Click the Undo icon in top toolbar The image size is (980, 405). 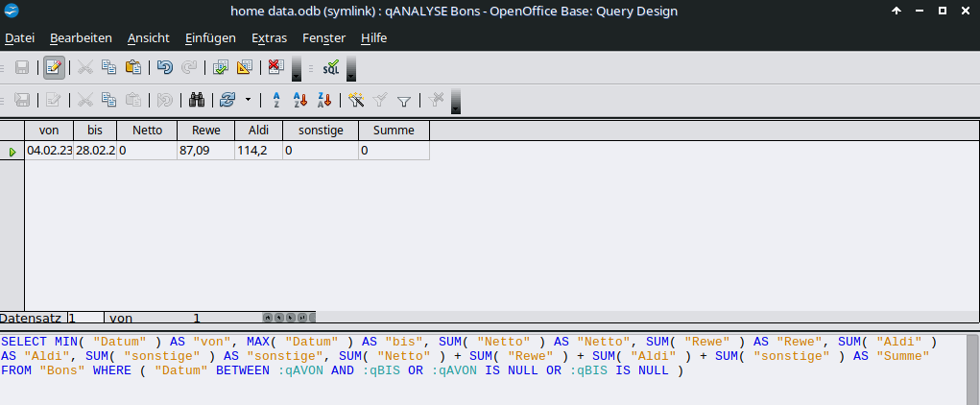[165, 67]
